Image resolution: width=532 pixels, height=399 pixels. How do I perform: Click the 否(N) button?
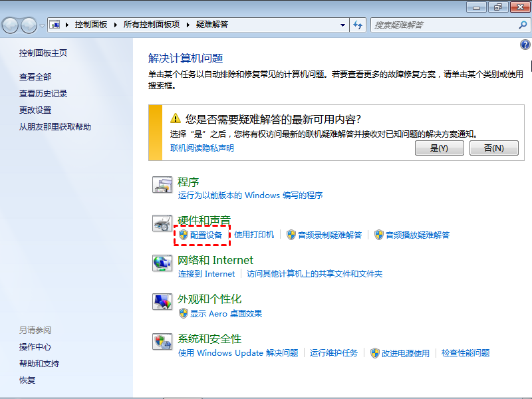tap(493, 148)
